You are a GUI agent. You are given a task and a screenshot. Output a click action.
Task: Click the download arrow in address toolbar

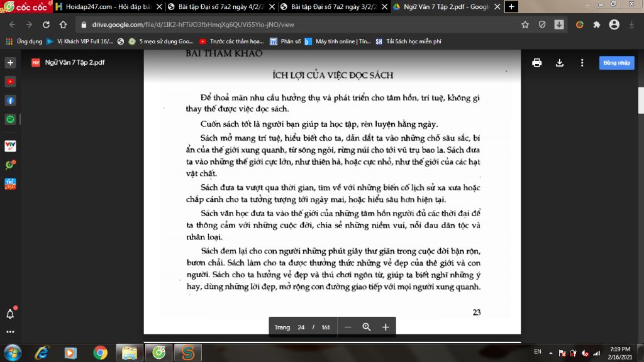pos(631,25)
